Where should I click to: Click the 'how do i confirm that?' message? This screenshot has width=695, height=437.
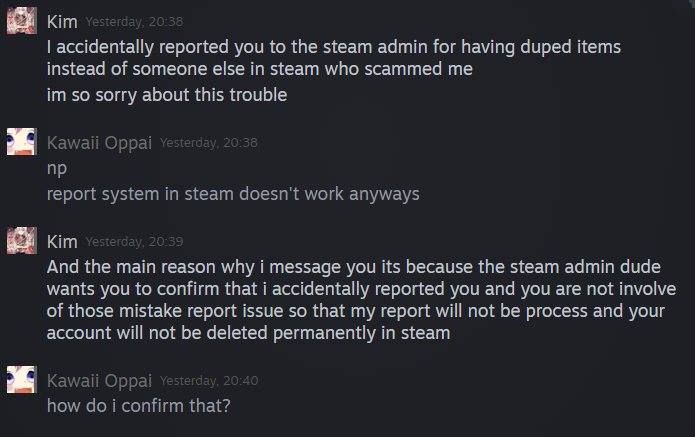point(139,406)
